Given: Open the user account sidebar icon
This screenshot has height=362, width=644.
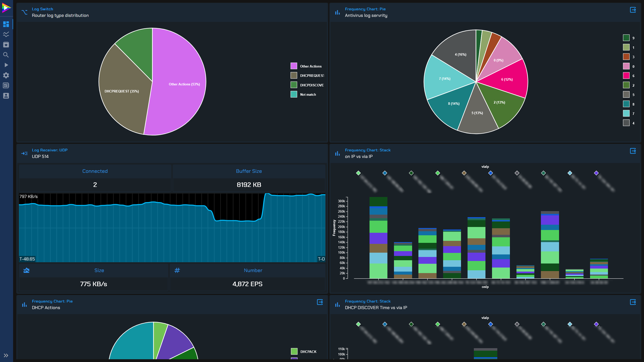Looking at the screenshot, I should click(6, 96).
